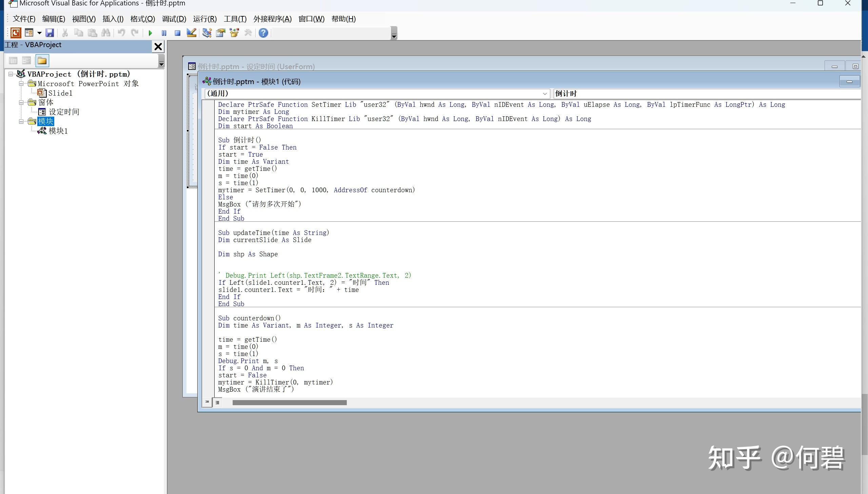Open Visual Basic Help icon

263,33
